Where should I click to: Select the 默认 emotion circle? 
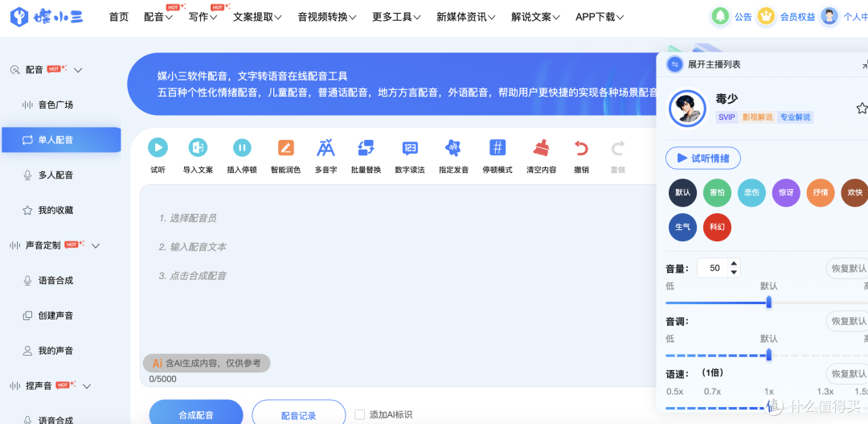coord(682,192)
